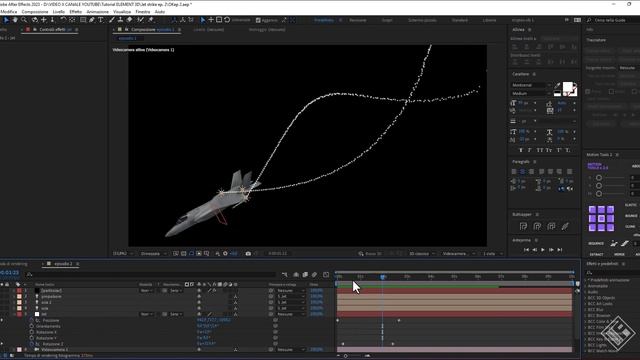Step to next frame in Anteprima panel
The image size is (640, 360).
click(x=551, y=250)
